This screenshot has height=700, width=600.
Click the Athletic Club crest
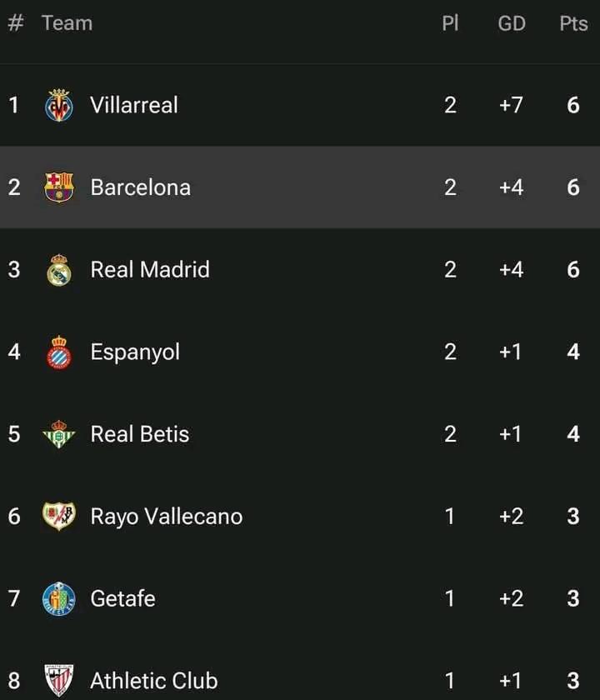pyautogui.click(x=59, y=681)
